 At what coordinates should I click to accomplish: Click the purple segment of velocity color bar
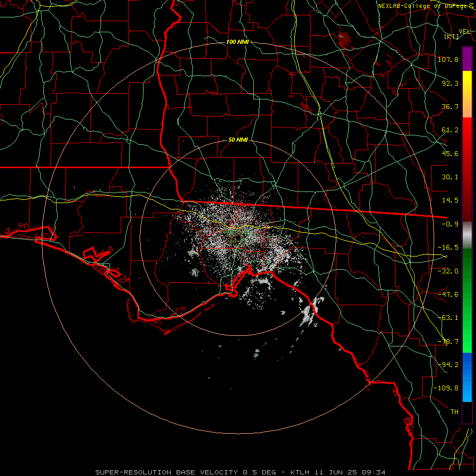point(467,59)
